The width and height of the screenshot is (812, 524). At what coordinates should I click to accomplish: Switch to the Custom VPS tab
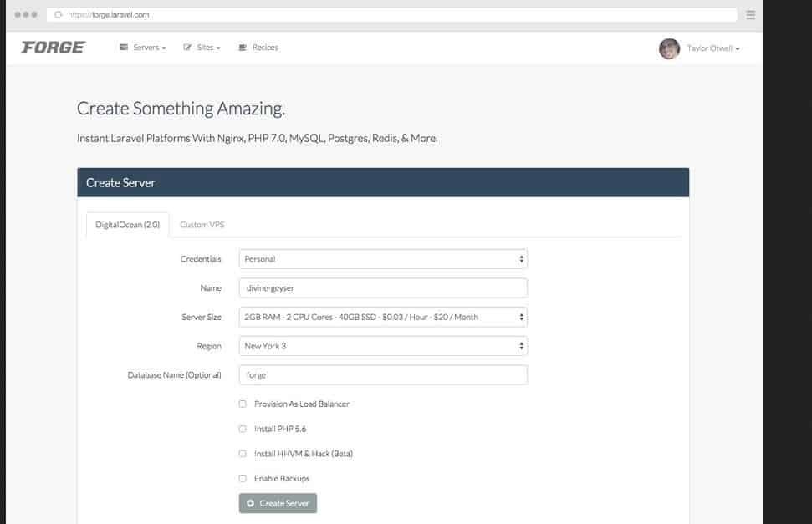tap(202, 225)
